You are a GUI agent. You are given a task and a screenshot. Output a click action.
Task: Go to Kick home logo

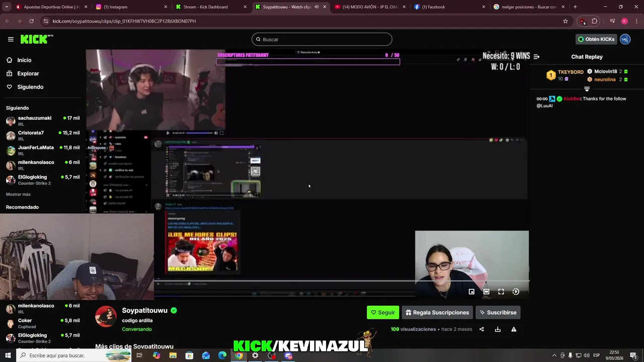pos(37,39)
